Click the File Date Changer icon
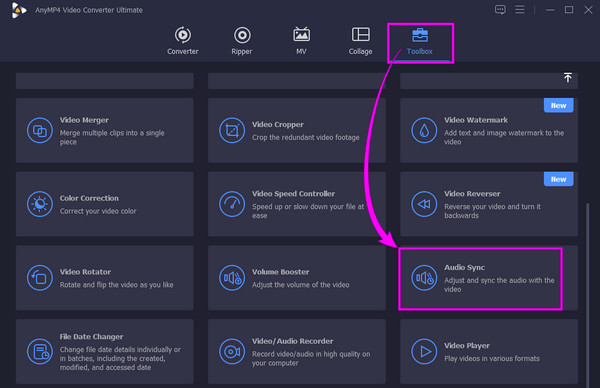The width and height of the screenshot is (600, 388). pyautogui.click(x=40, y=351)
